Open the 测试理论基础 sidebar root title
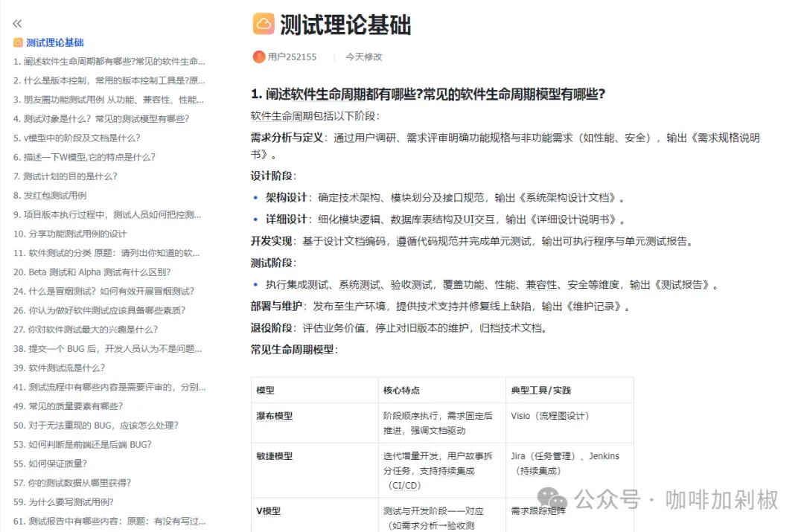The height and width of the screenshot is (532, 804). 55,42
